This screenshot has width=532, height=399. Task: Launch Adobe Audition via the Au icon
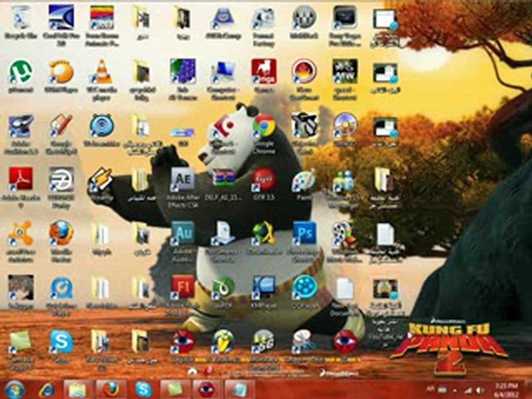point(183,242)
